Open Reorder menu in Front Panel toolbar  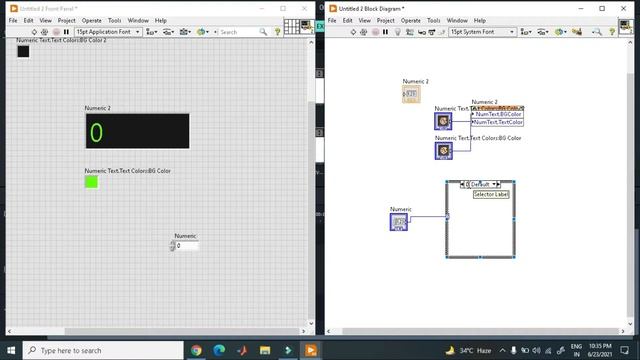tap(202, 32)
